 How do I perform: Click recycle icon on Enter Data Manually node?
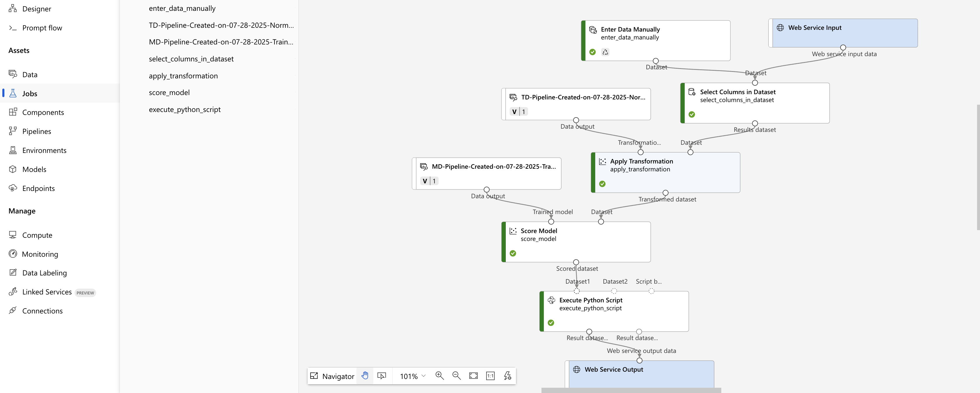pyautogui.click(x=605, y=52)
